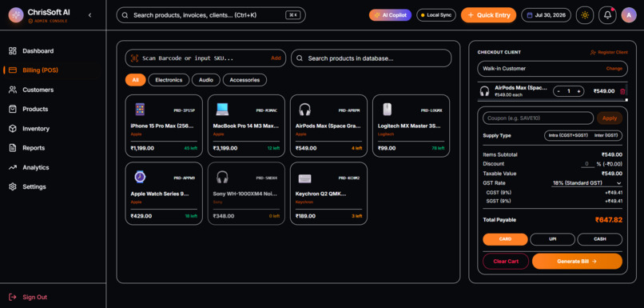This screenshot has height=308, width=644.
Task: Click the '78 left' stock label
Action: click(438, 148)
